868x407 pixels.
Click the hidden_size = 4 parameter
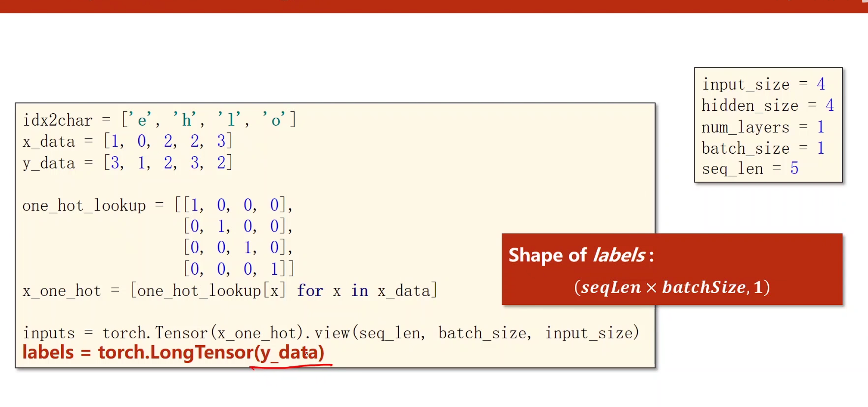coord(768,106)
